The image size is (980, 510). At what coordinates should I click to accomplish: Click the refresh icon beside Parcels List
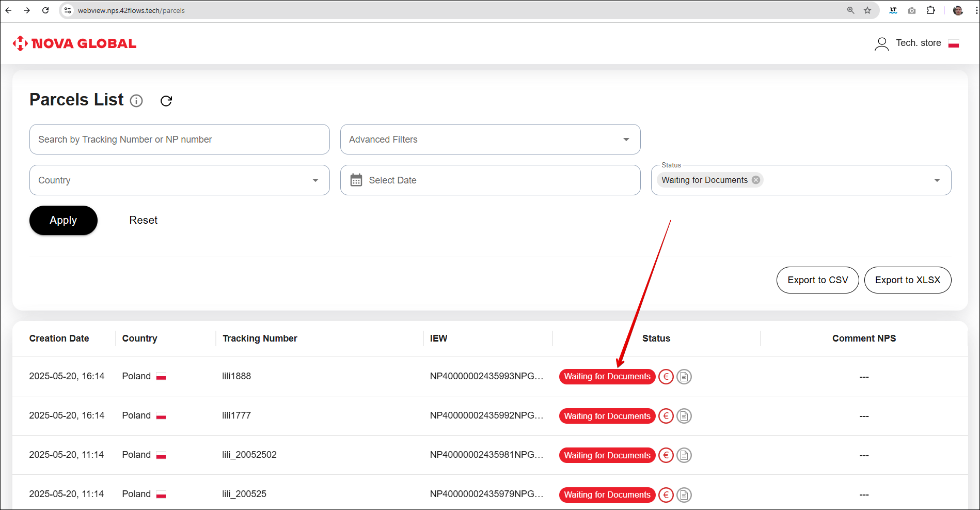click(166, 101)
